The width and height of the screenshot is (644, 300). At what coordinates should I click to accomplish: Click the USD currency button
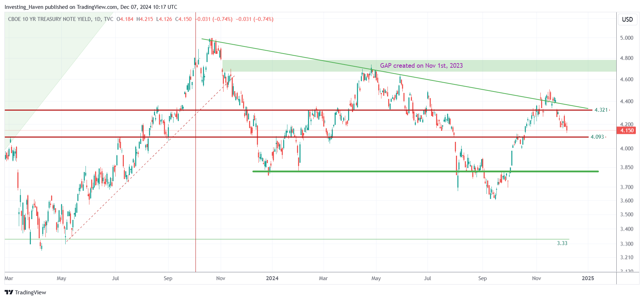point(627,20)
